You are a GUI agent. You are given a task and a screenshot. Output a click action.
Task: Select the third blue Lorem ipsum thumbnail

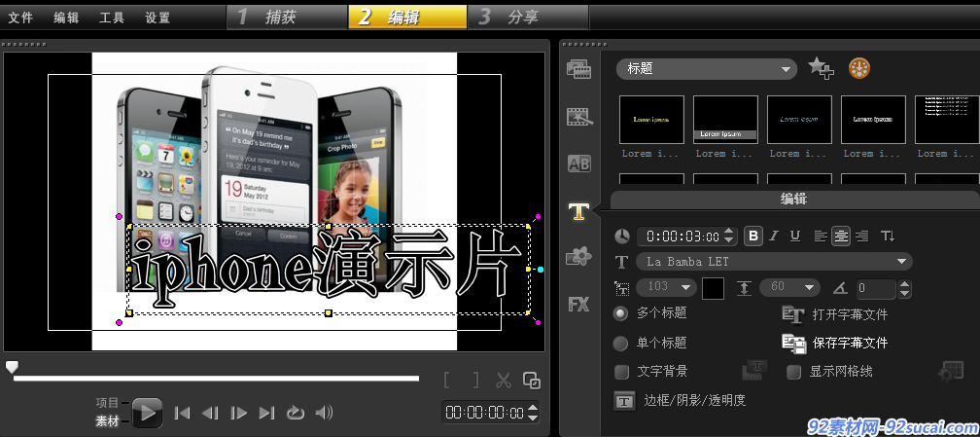point(799,120)
